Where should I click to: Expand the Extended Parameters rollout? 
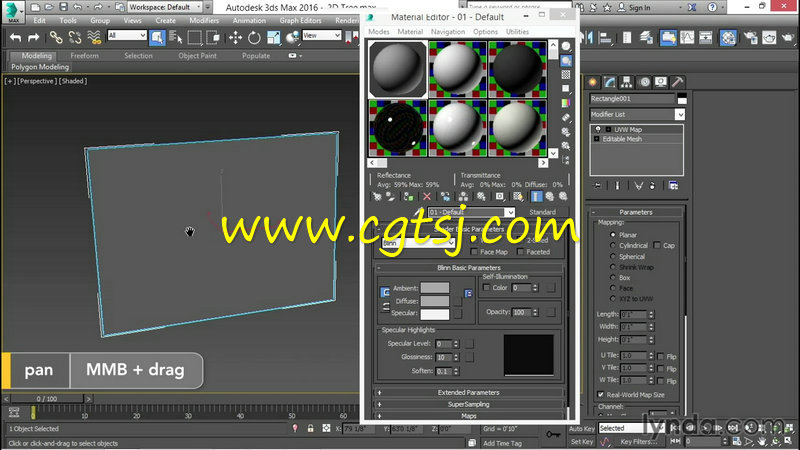click(468, 392)
